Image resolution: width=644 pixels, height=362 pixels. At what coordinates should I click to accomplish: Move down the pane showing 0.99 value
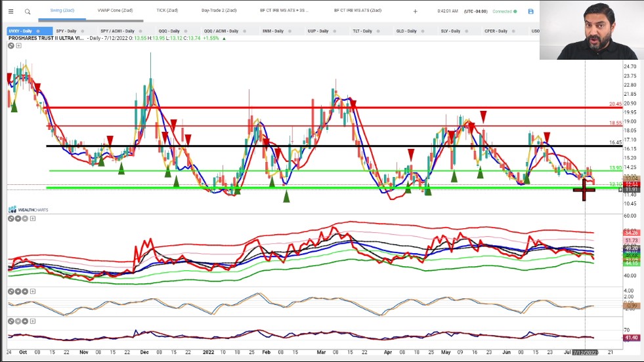18,291
